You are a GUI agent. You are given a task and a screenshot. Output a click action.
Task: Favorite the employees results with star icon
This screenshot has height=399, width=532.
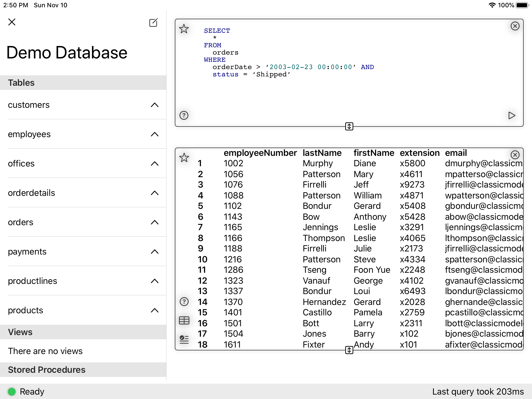[x=184, y=157]
